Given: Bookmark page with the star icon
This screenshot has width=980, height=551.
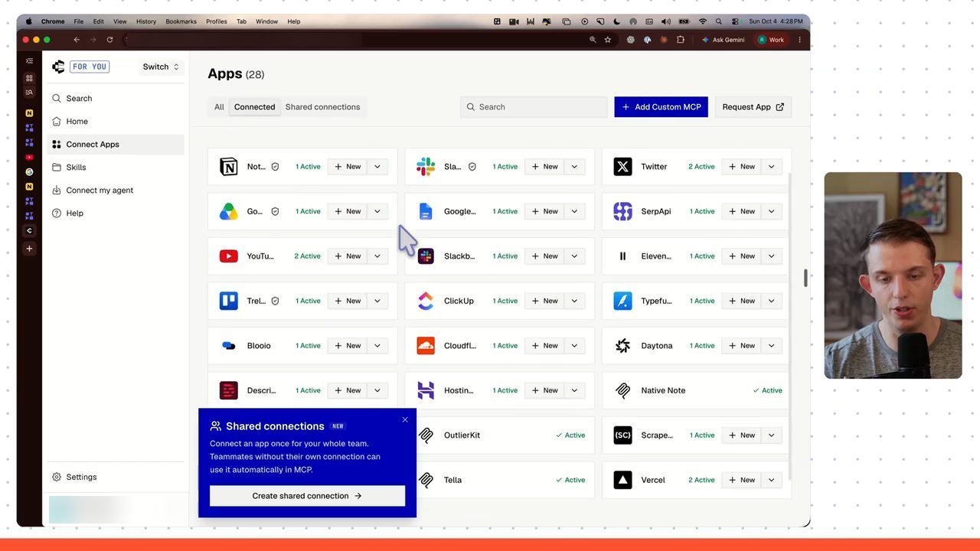Looking at the screenshot, I should click(608, 40).
